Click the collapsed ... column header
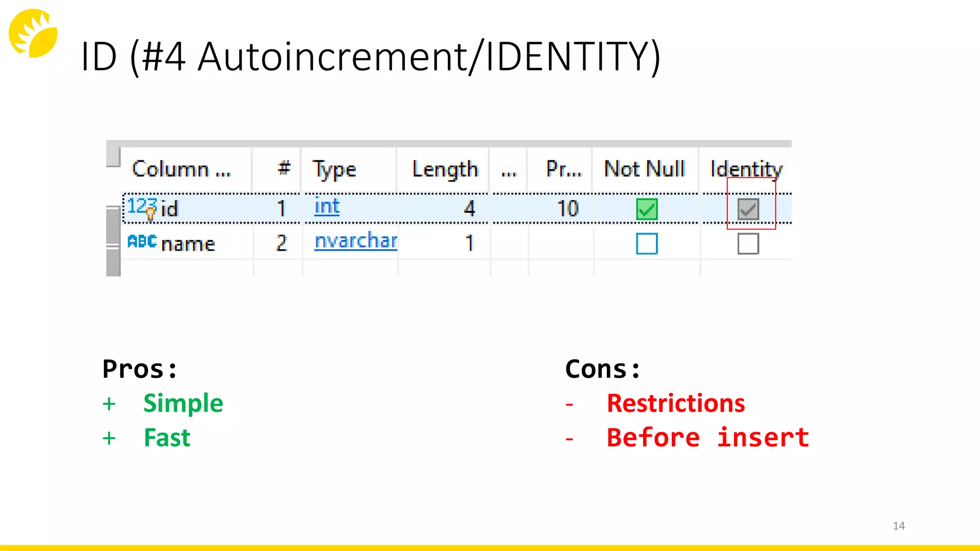 509,169
